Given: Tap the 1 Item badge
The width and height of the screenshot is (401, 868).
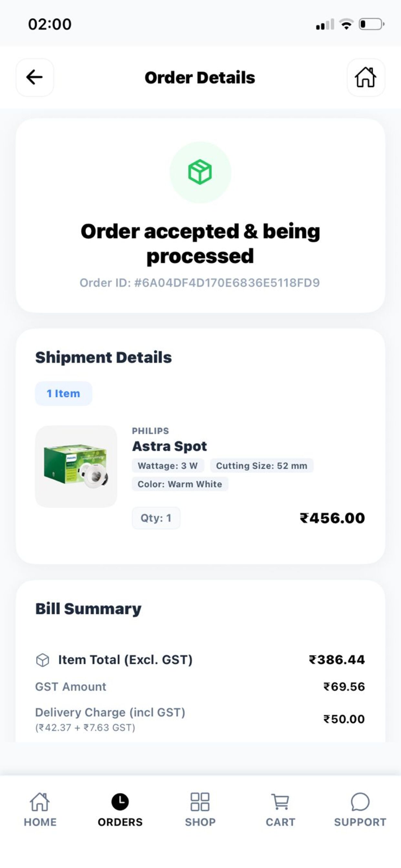Looking at the screenshot, I should (x=64, y=393).
